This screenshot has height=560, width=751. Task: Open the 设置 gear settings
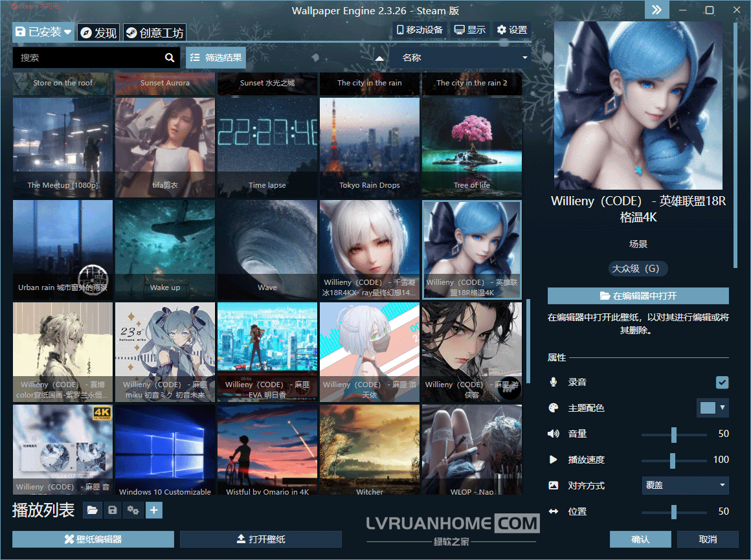point(511,30)
